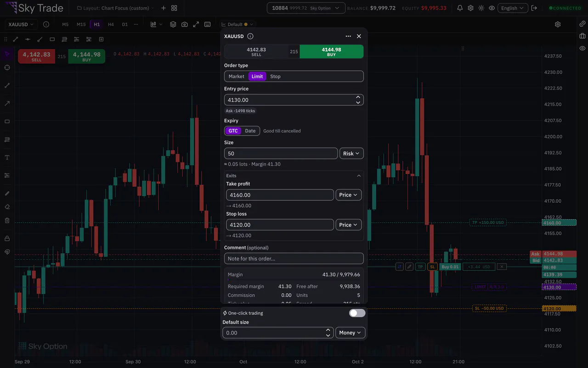Image resolution: width=588 pixels, height=368 pixels.
Task: Open the notifications bell
Action: coord(460,8)
